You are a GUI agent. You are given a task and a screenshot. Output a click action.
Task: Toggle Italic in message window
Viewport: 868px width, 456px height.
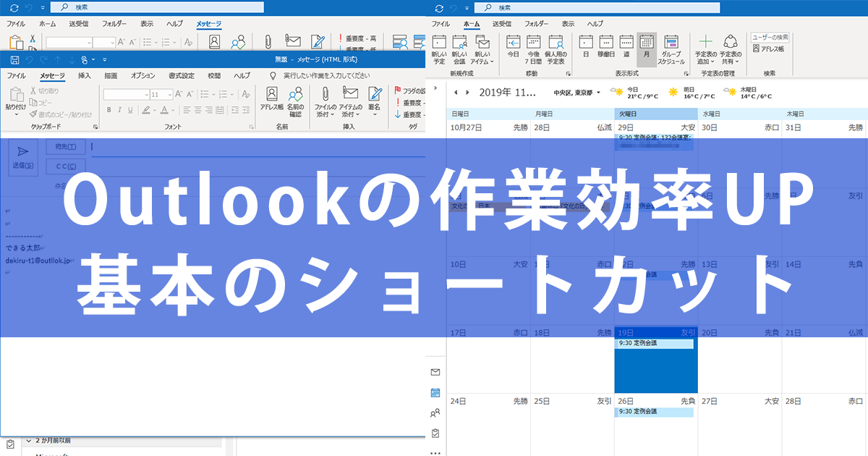[x=120, y=110]
